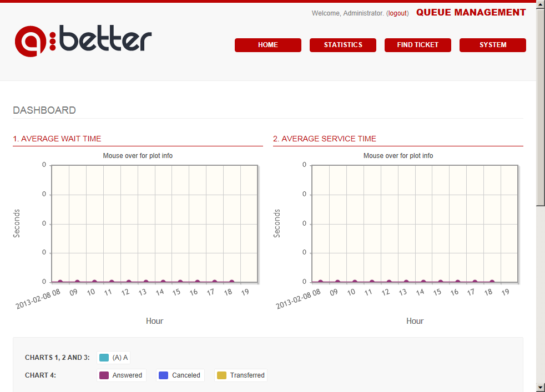The image size is (545, 392).
Task: Click the yellow Transferred swatch
Action: [222, 375]
